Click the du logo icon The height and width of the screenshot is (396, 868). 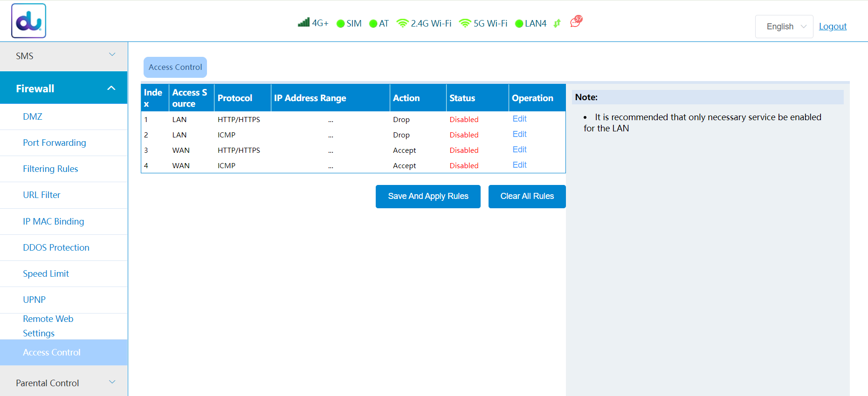28,21
